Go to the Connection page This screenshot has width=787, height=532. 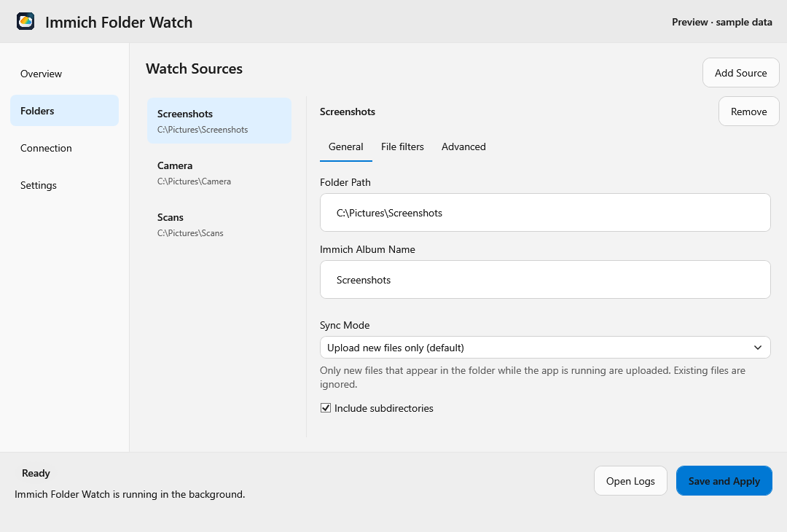tap(64, 148)
